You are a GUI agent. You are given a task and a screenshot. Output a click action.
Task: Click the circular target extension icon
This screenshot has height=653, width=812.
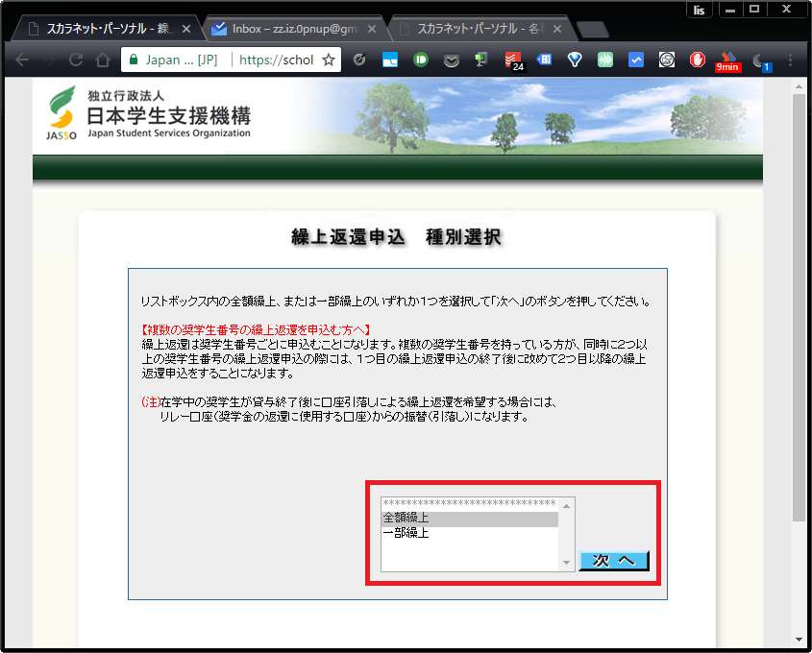pos(359,60)
